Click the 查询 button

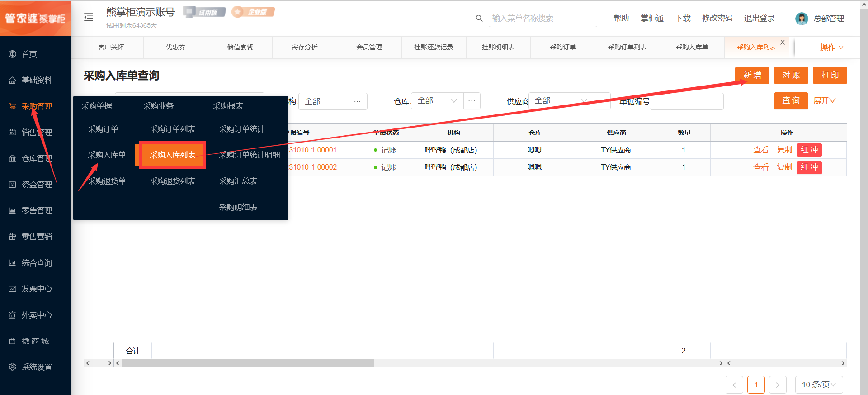pos(791,100)
